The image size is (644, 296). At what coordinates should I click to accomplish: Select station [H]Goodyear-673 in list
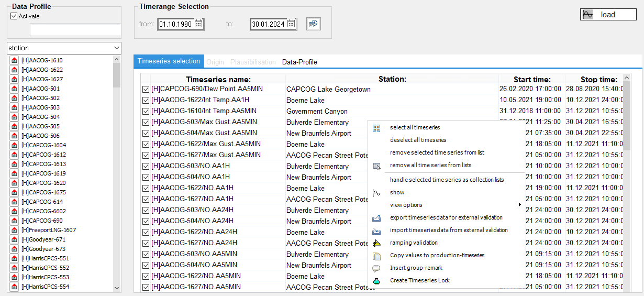pos(43,249)
